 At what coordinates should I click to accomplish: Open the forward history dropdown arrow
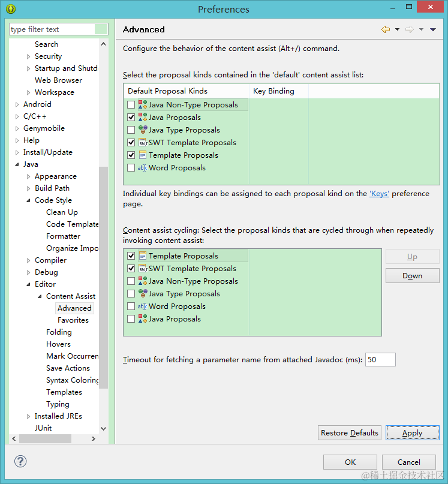tap(421, 29)
